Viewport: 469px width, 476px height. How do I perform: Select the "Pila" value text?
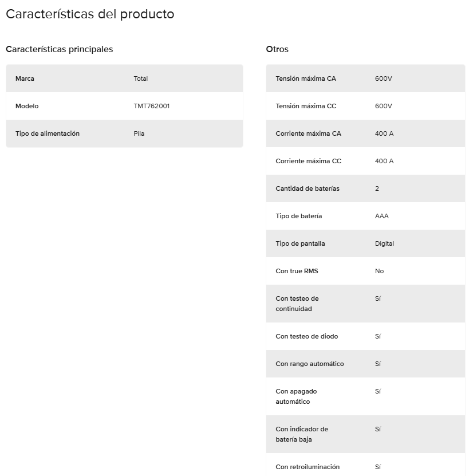(139, 133)
